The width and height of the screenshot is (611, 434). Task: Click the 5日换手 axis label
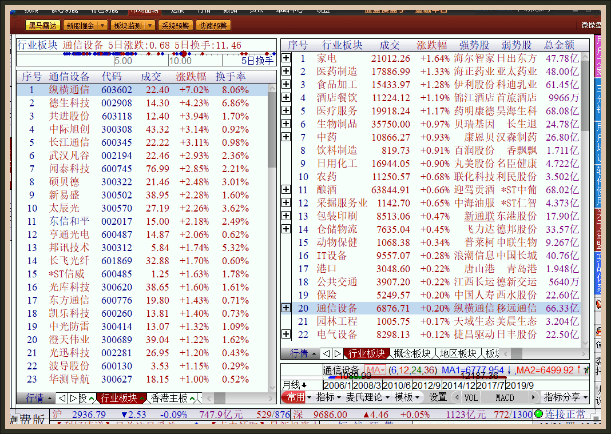click(x=257, y=61)
